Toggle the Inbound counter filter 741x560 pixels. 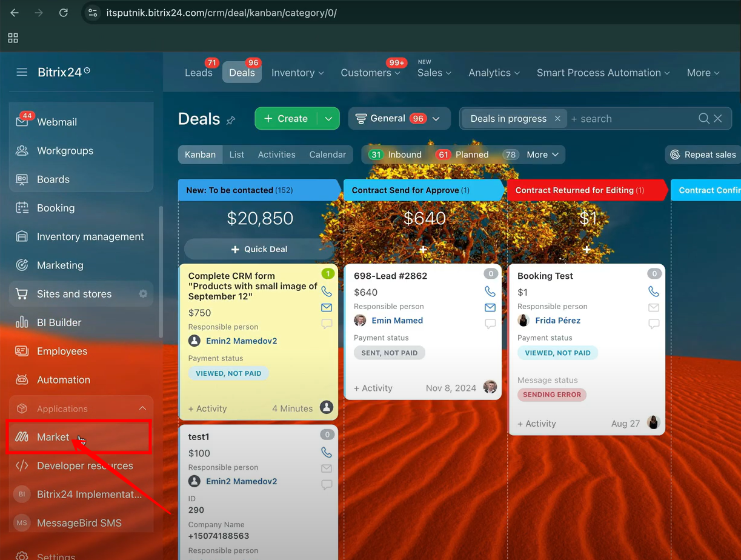(396, 155)
